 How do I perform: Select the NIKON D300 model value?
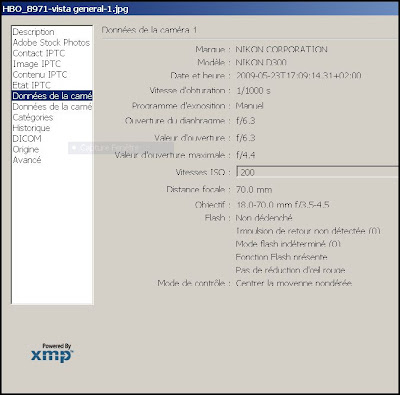(261, 62)
